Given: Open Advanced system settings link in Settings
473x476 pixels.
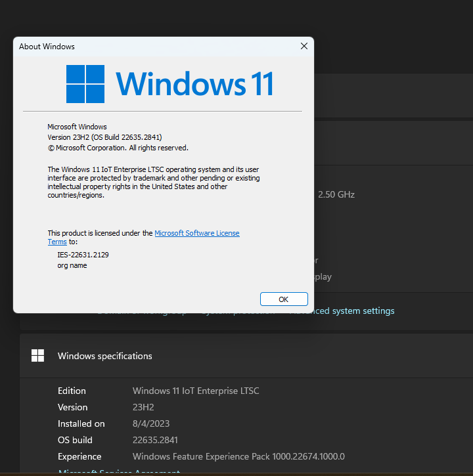Looking at the screenshot, I should pyautogui.click(x=342, y=311).
